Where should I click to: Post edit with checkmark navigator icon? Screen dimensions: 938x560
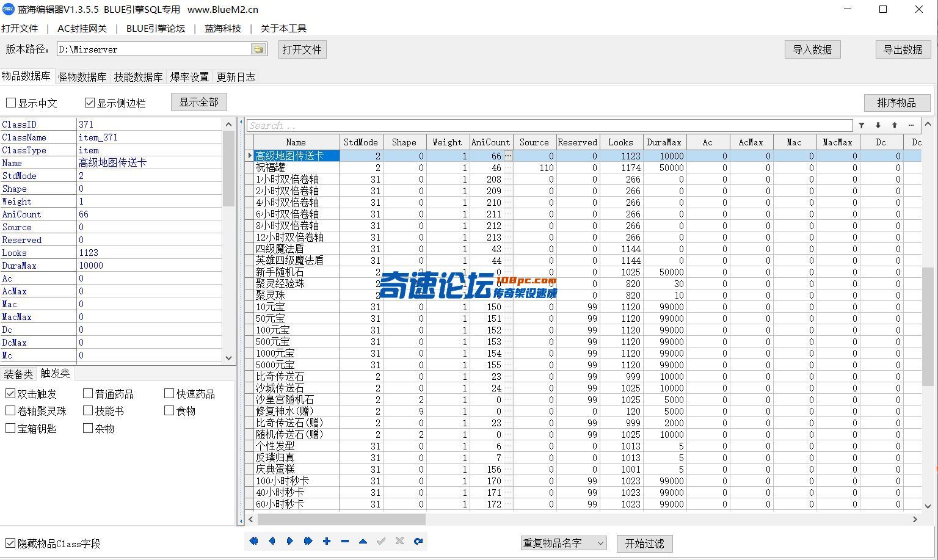[x=382, y=541]
